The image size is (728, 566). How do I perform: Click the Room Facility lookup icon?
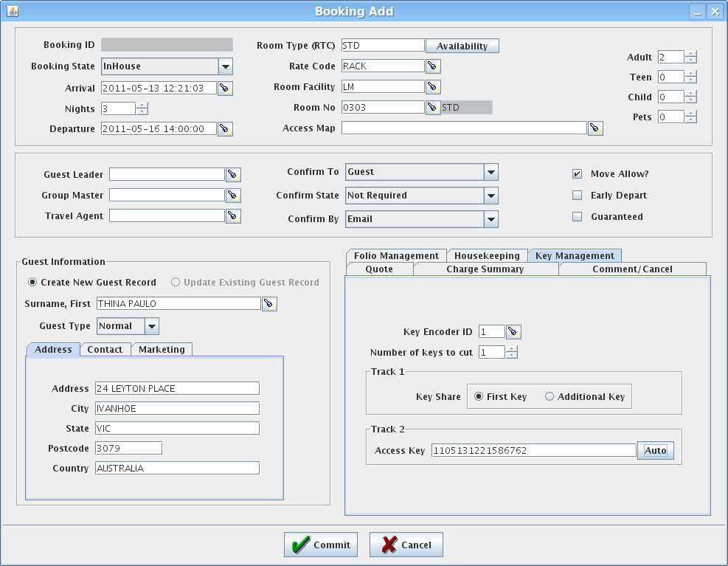[x=433, y=87]
